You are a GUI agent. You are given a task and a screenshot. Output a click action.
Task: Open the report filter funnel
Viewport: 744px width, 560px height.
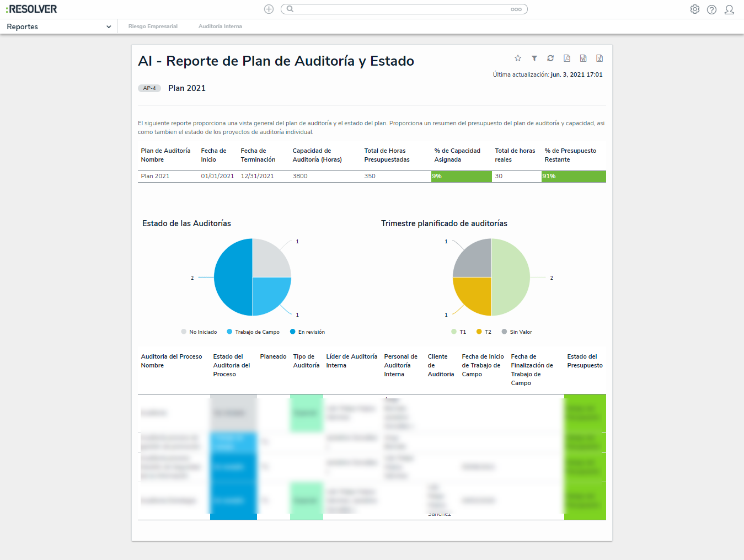[534, 58]
